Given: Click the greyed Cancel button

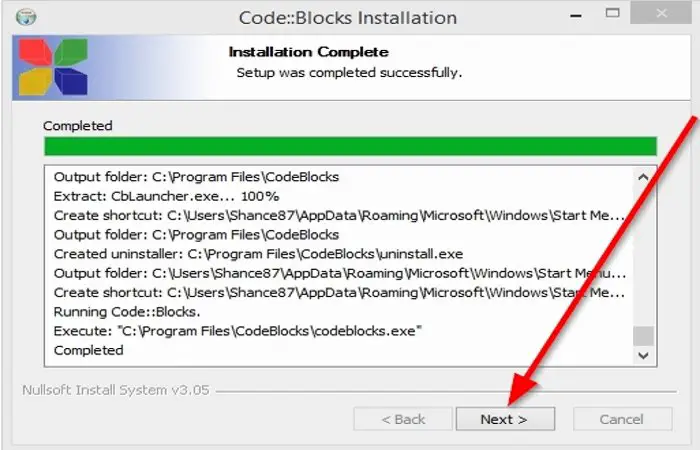Looking at the screenshot, I should point(622,419).
